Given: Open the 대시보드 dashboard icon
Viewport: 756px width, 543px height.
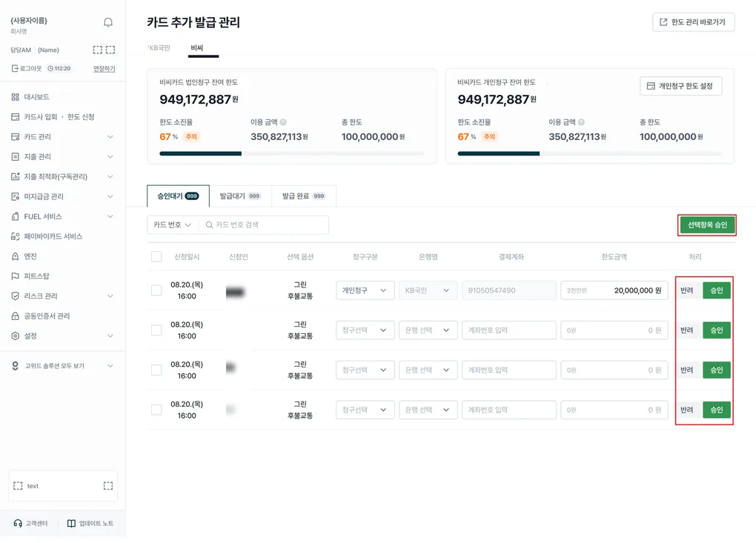Looking at the screenshot, I should (x=15, y=97).
